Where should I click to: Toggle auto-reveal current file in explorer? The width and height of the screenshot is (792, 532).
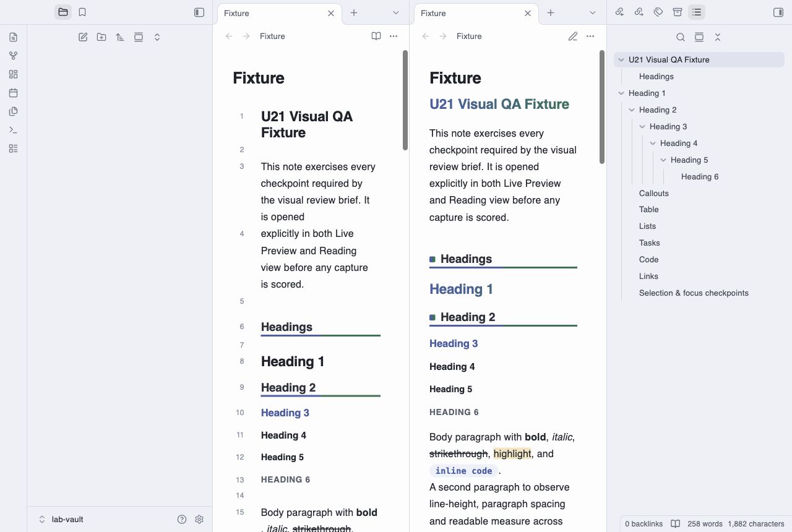coord(139,37)
